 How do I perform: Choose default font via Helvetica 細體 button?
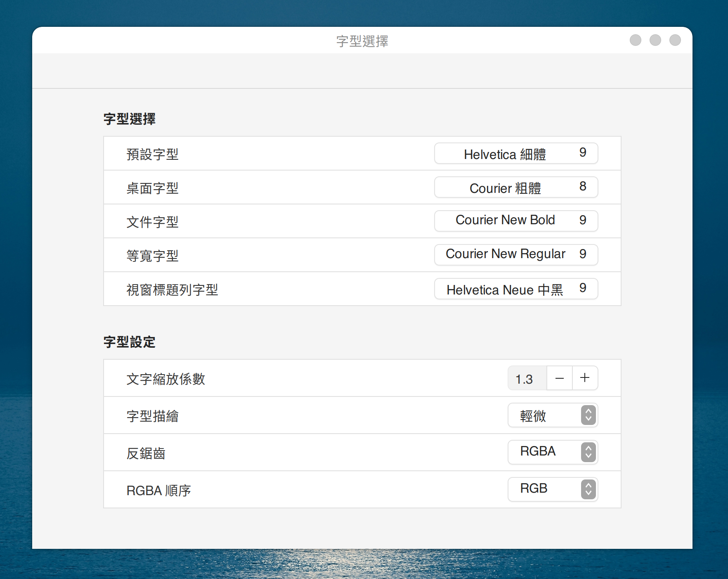[516, 154]
